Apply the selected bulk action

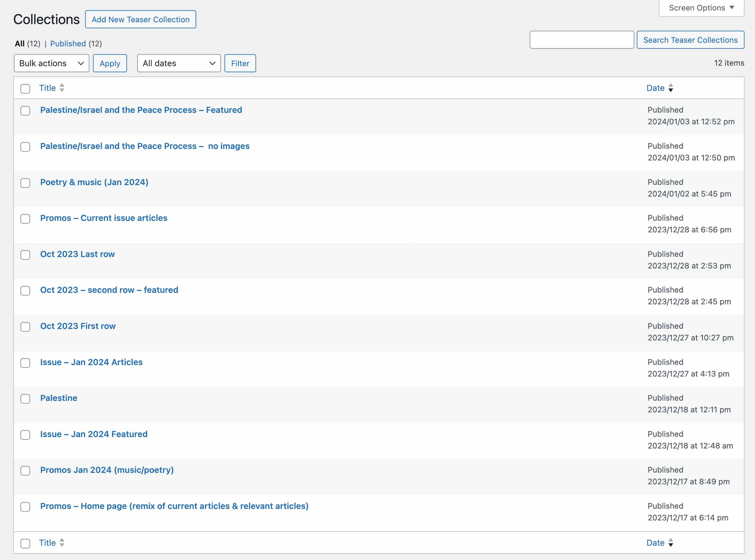click(x=110, y=63)
